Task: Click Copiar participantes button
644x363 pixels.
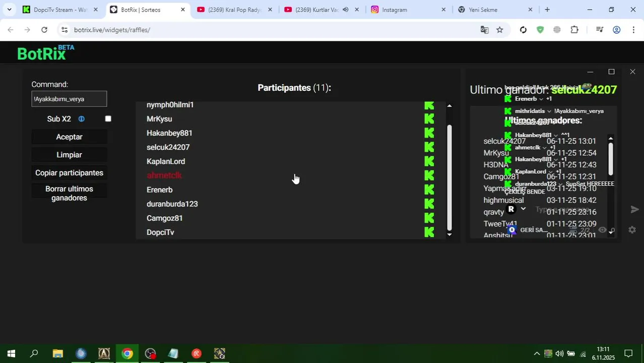Action: [x=69, y=173]
